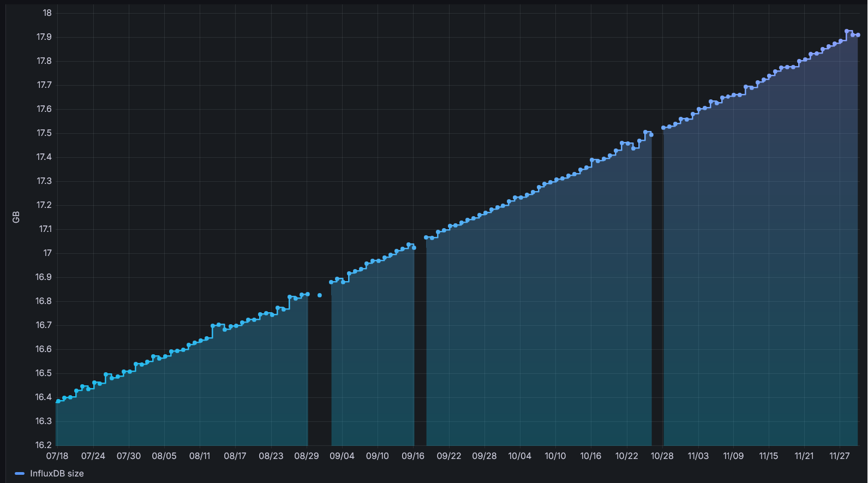
Task: Point at the 17.6 y-axis label
Action: 44,109
